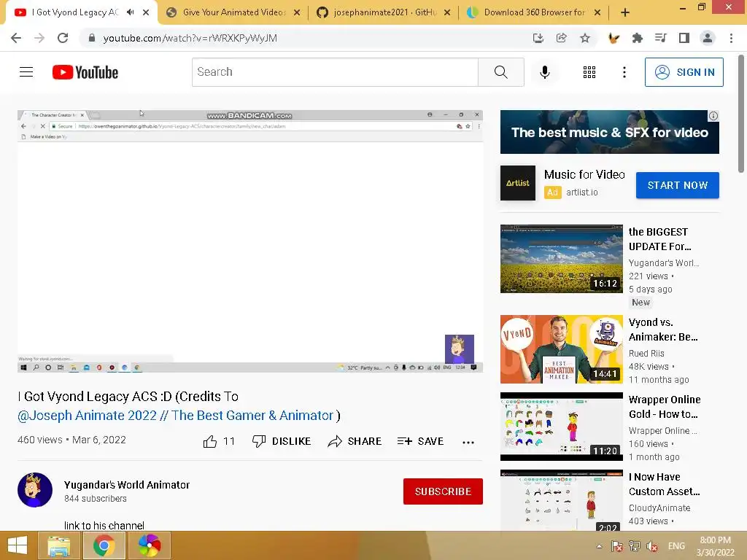The width and height of the screenshot is (747, 560).
Task: Close the josephanimate2021 GitHub tab
Action: 447,12
